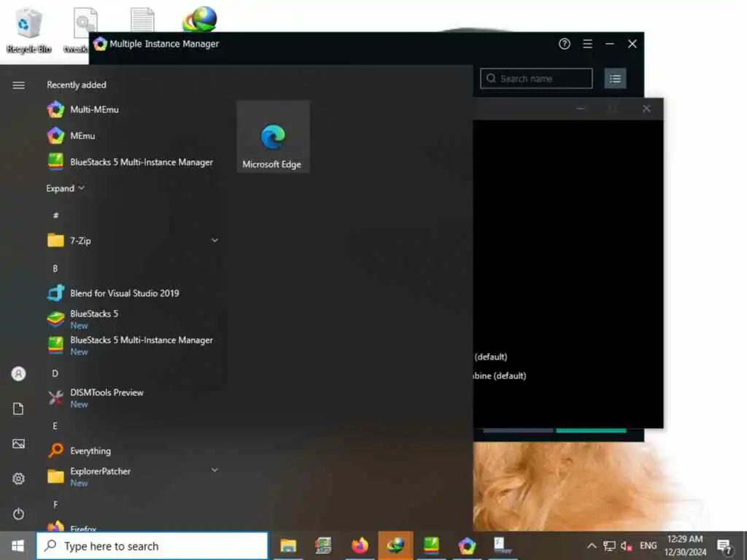Open Blend for Visual Studio 2019
The width and height of the screenshot is (747, 560).
click(132, 293)
